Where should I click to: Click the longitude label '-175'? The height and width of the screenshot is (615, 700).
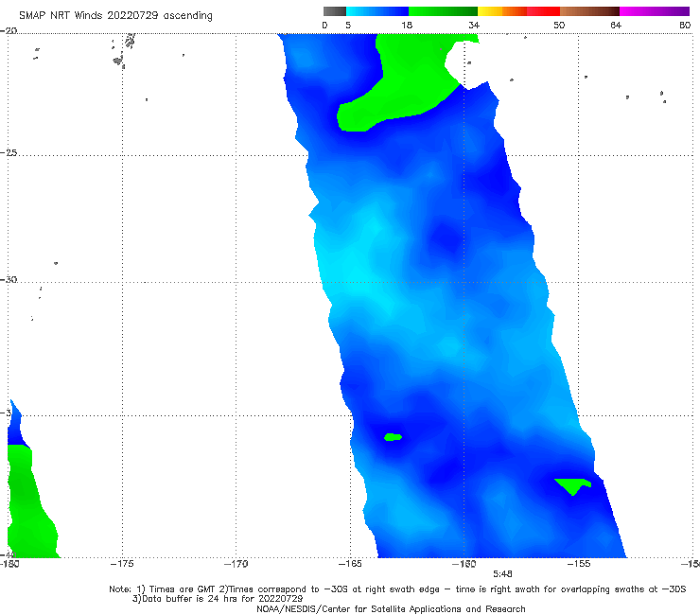tap(122, 564)
